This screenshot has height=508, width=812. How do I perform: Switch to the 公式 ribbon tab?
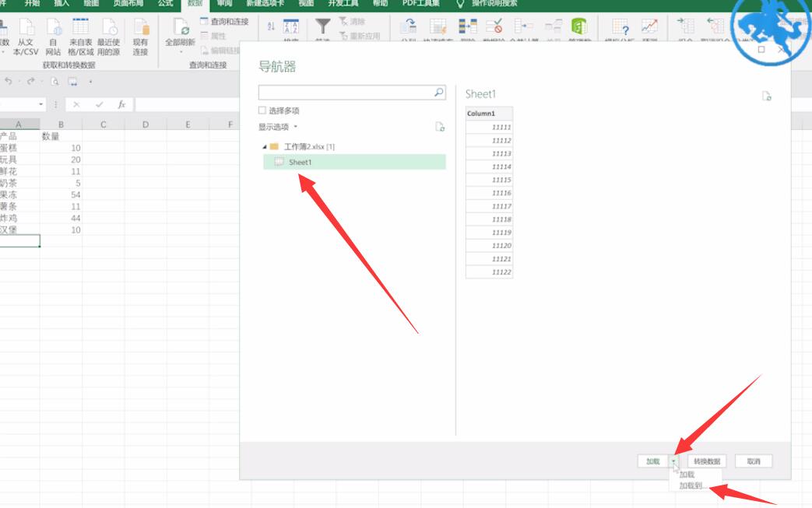click(x=166, y=4)
